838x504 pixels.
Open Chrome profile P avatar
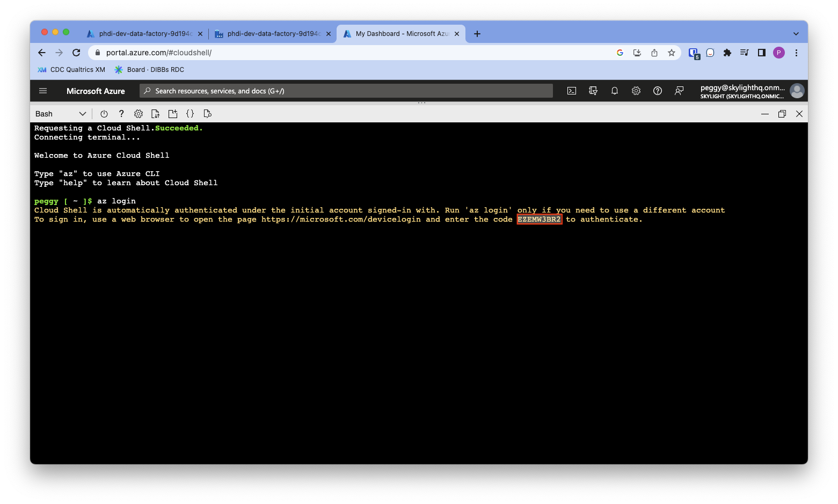pyautogui.click(x=779, y=53)
